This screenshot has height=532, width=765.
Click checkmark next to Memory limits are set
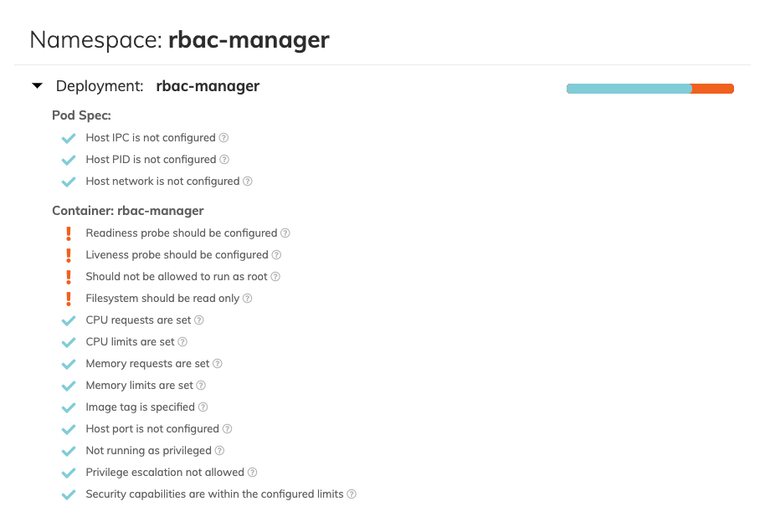pyautogui.click(x=69, y=385)
